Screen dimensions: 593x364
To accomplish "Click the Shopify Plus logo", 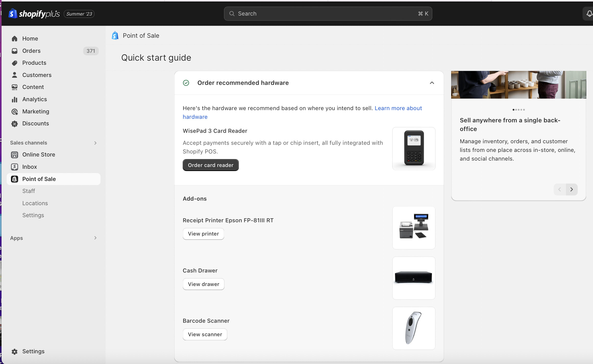I will pyautogui.click(x=34, y=14).
